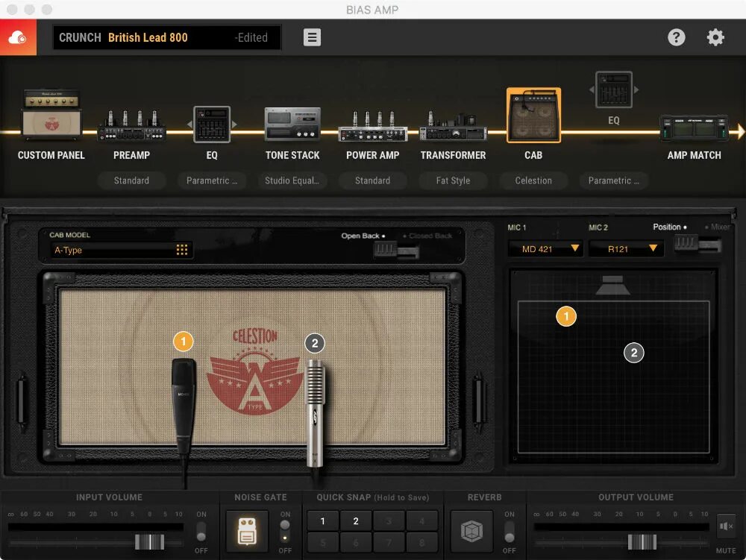Screen dimensions: 746x560
Task: Open the preset name British Lead 800
Action: [148, 37]
